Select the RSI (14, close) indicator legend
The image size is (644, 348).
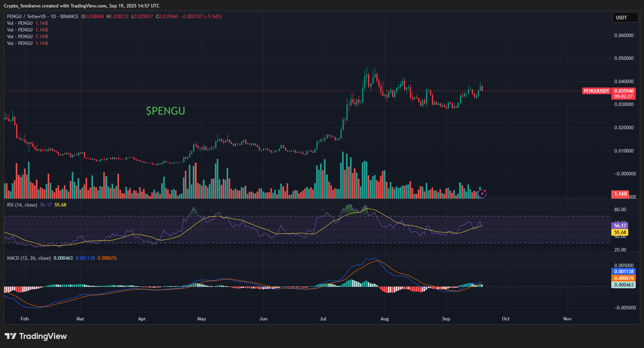click(x=22, y=205)
